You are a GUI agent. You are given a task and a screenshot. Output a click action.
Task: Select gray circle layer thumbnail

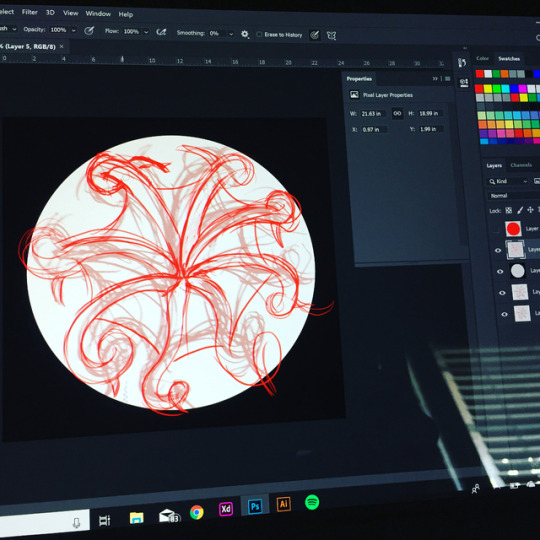pos(517,271)
